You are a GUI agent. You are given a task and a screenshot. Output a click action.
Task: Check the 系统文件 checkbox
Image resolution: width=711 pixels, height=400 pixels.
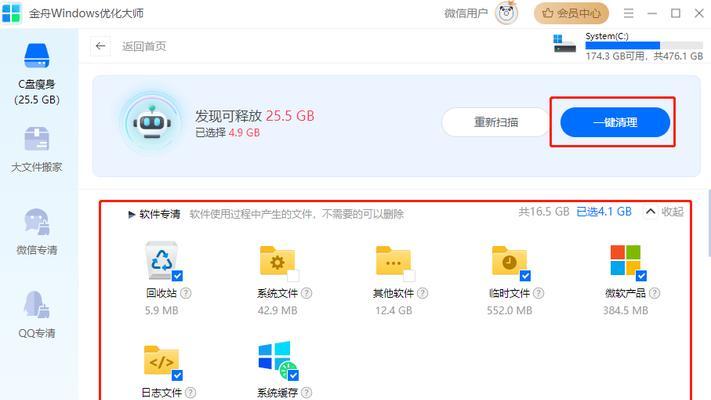coord(293,275)
